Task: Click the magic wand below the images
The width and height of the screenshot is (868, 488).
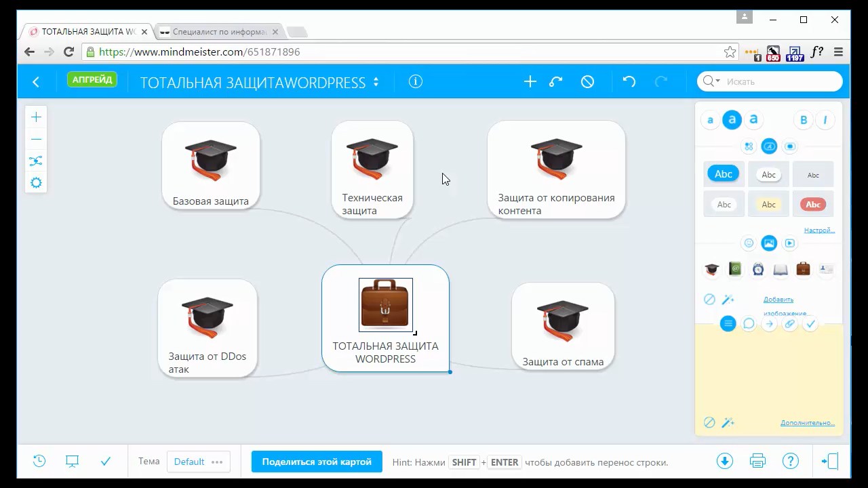Action: (728, 299)
